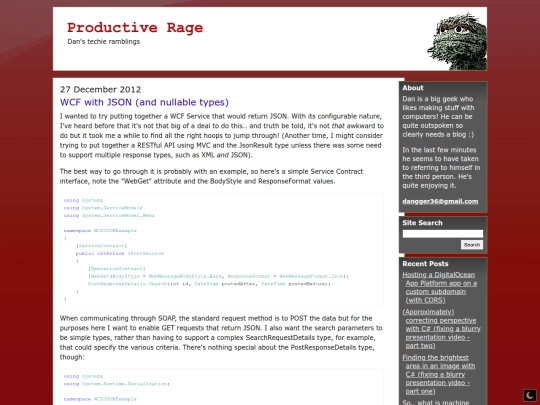Click the 'Site Search' sidebar heading
Screen dimensions: 540x405
(x=422, y=223)
